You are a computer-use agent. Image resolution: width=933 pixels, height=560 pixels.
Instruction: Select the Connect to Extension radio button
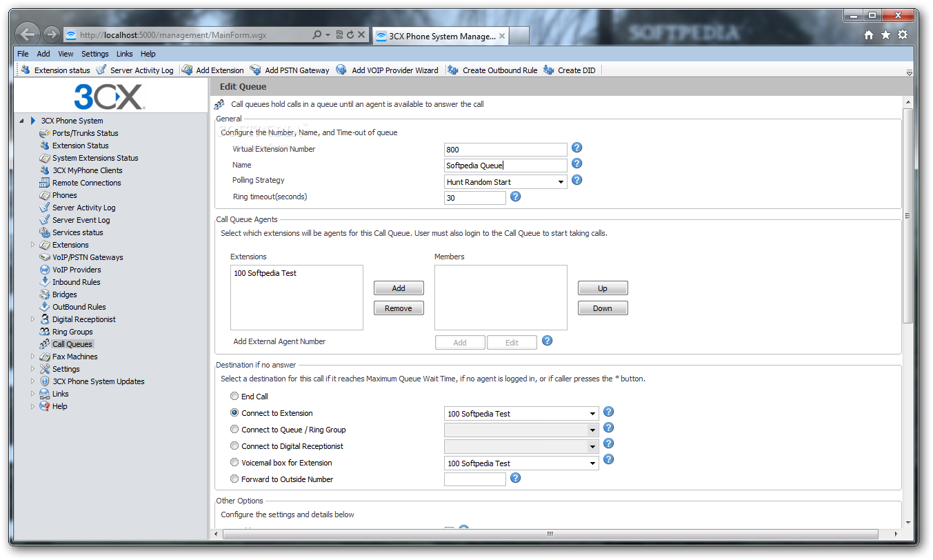(x=234, y=413)
